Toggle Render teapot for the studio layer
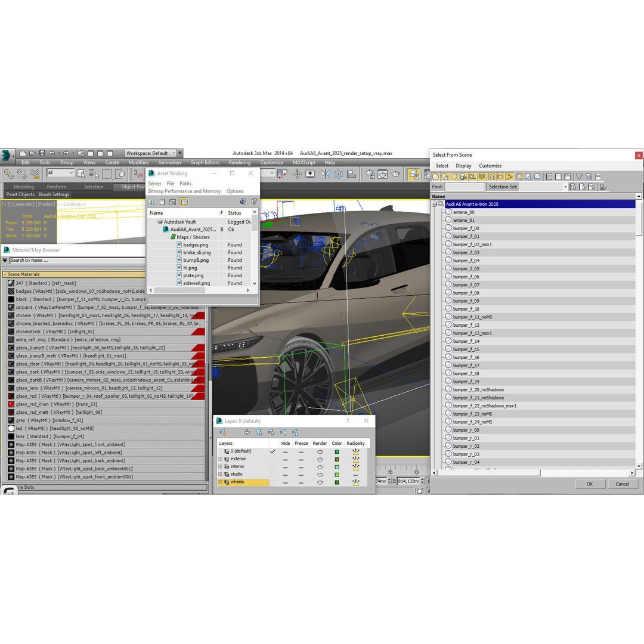This screenshot has height=644, width=644. tap(320, 475)
